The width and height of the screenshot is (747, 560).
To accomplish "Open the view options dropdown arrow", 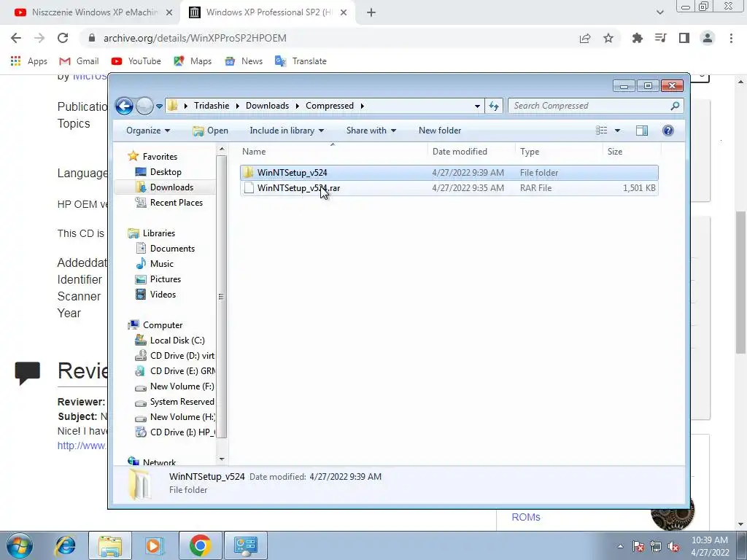I will [x=617, y=131].
